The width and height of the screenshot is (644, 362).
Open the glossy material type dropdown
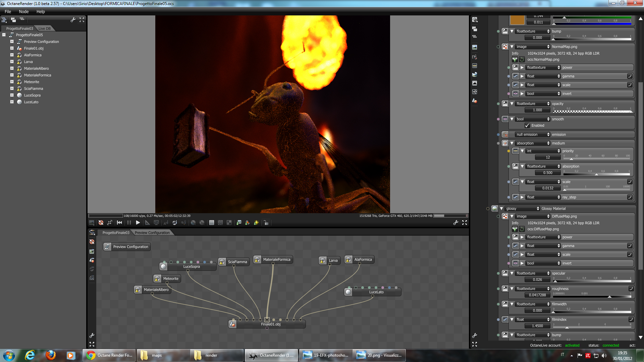[x=523, y=208]
